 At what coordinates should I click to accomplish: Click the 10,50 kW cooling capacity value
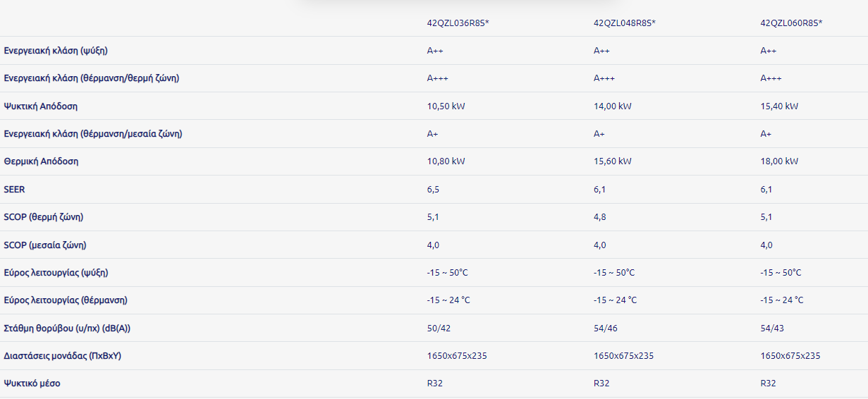[446, 106]
